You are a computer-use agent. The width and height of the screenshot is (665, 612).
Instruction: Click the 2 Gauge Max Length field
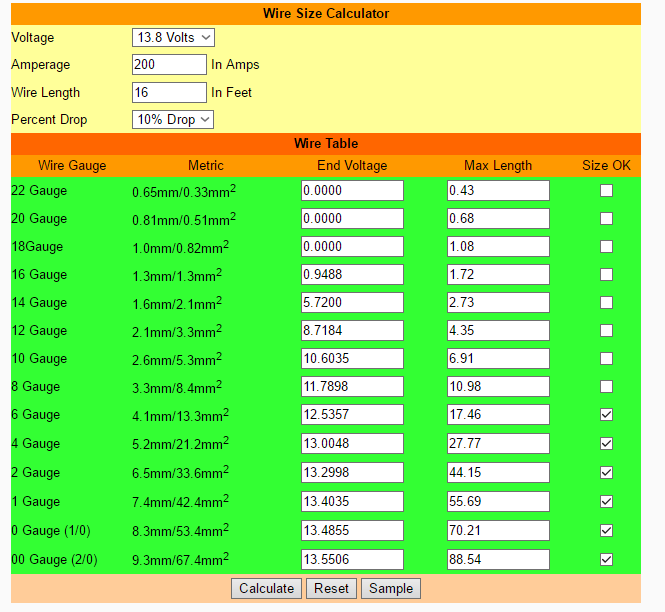click(x=498, y=472)
